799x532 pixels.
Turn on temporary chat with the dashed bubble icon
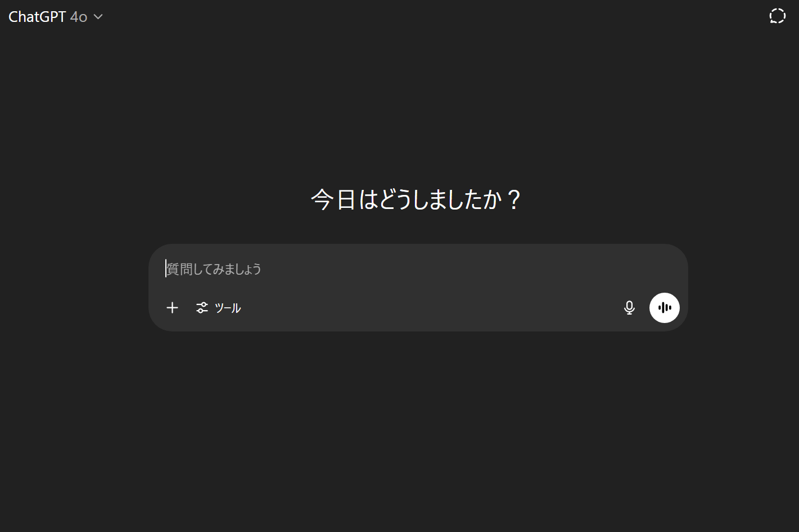[777, 16]
